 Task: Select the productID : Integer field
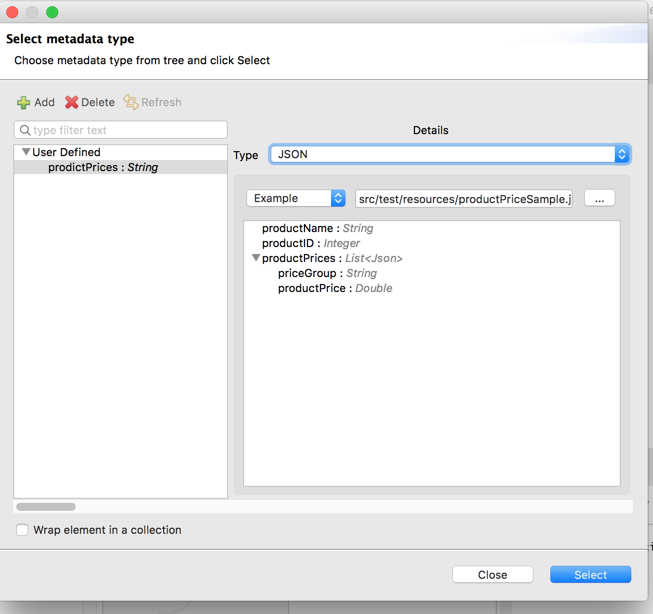click(311, 243)
